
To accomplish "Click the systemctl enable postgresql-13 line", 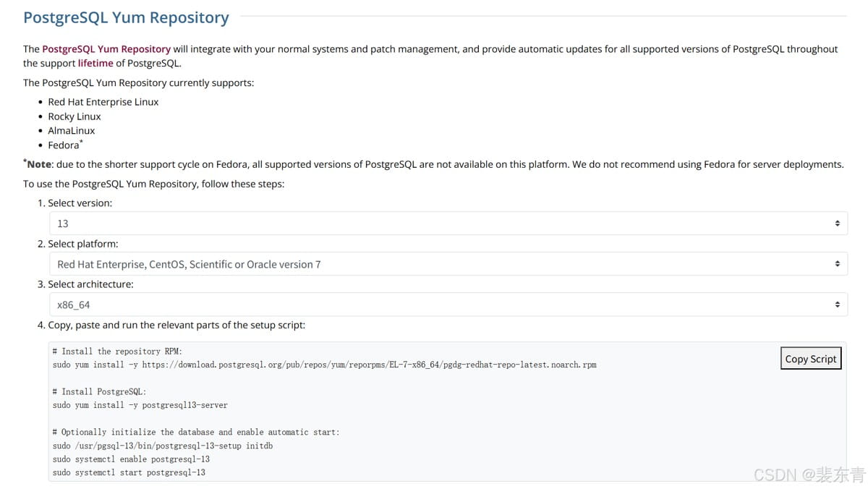I will click(x=131, y=459).
